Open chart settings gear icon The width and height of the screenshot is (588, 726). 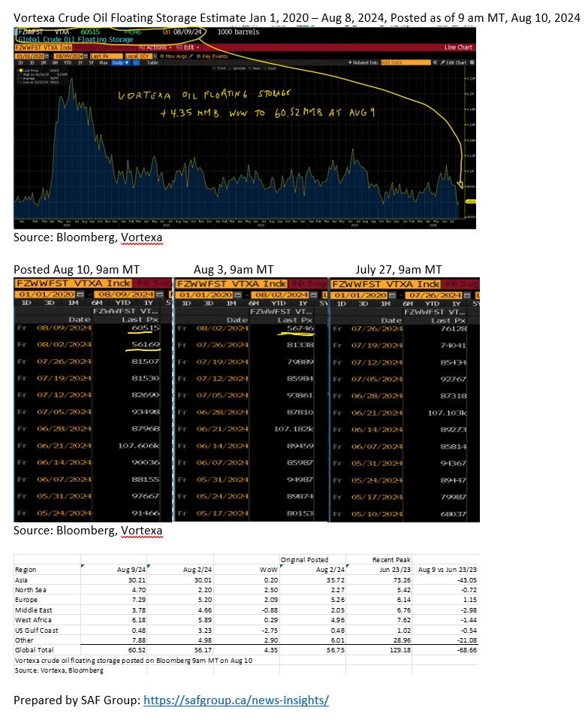click(x=472, y=62)
